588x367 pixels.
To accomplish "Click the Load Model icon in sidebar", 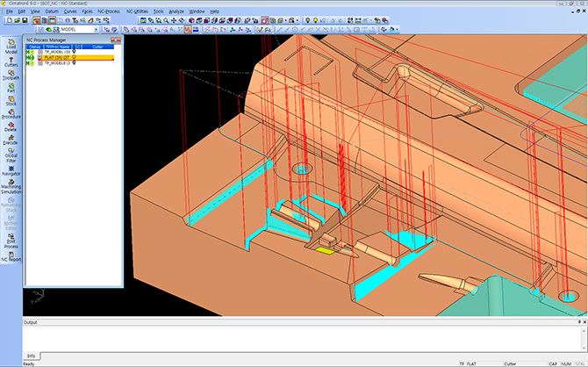I will (x=11, y=44).
